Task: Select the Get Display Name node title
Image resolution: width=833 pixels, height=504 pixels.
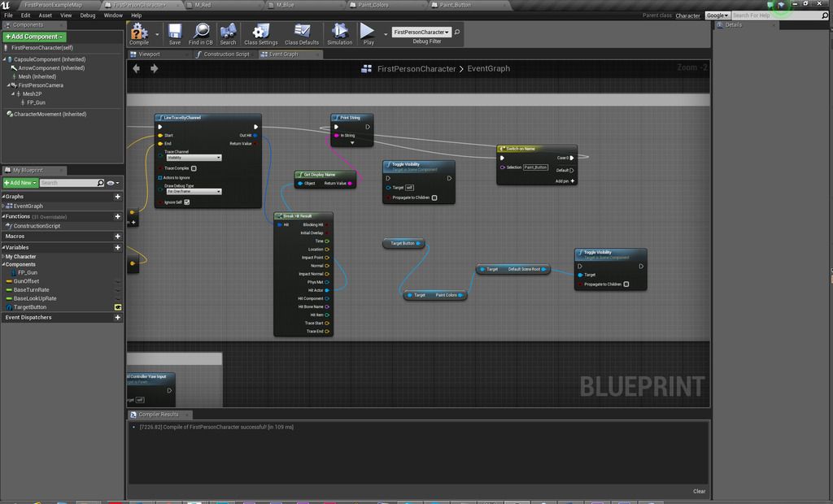Action: click(319, 175)
